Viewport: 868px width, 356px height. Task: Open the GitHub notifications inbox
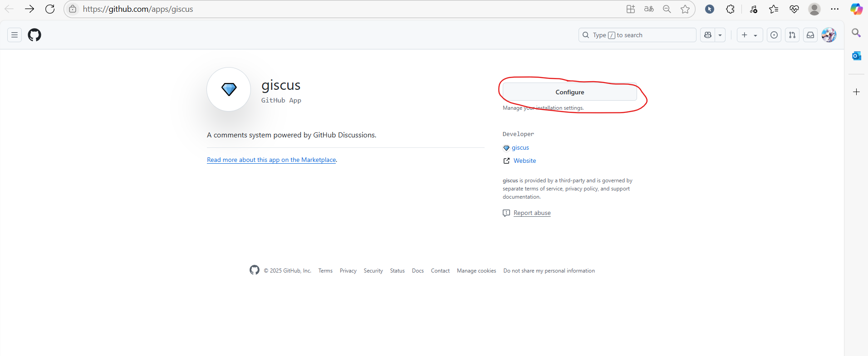tap(810, 35)
